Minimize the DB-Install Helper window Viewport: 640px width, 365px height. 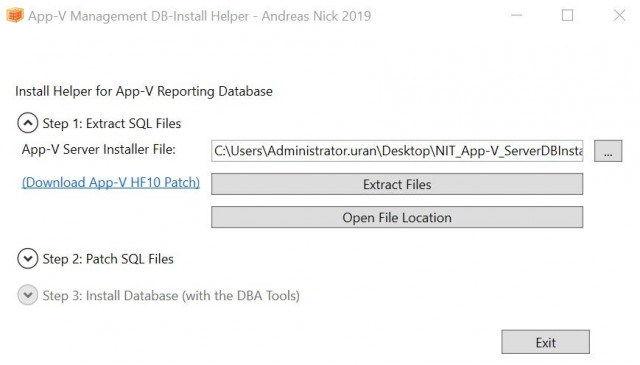coord(517,16)
